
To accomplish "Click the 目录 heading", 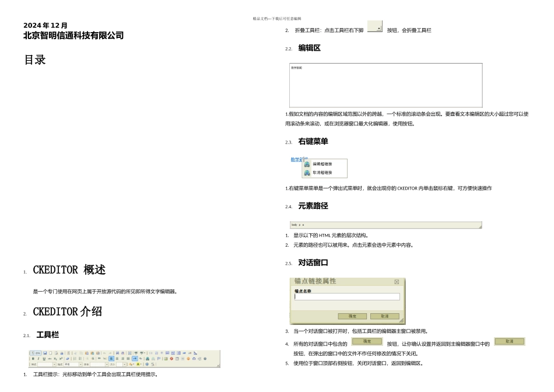I will (35, 60).
